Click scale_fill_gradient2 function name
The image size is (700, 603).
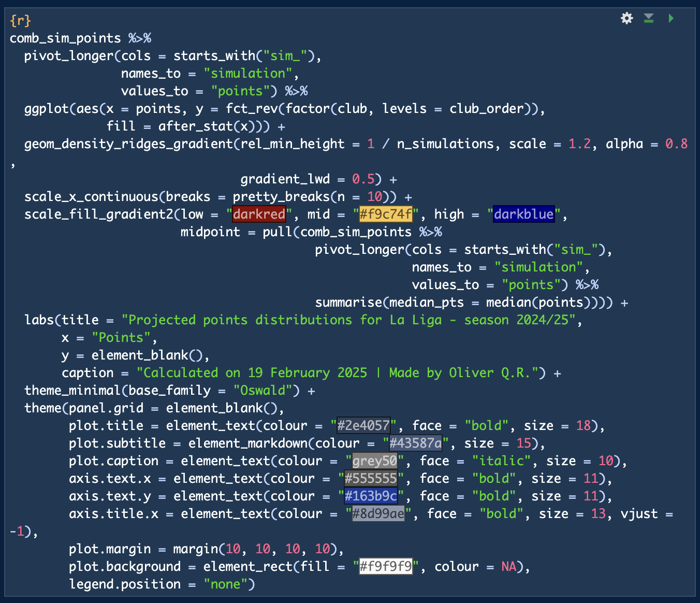98,214
